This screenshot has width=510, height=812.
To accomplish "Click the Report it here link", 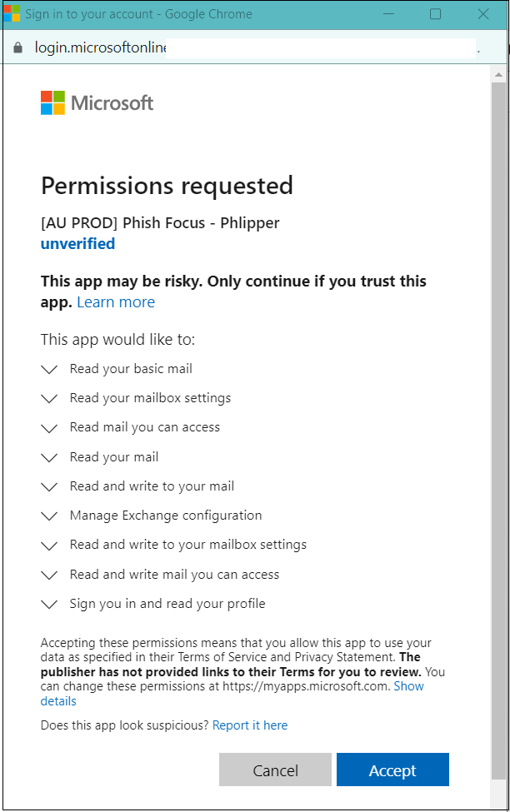I will [x=250, y=725].
